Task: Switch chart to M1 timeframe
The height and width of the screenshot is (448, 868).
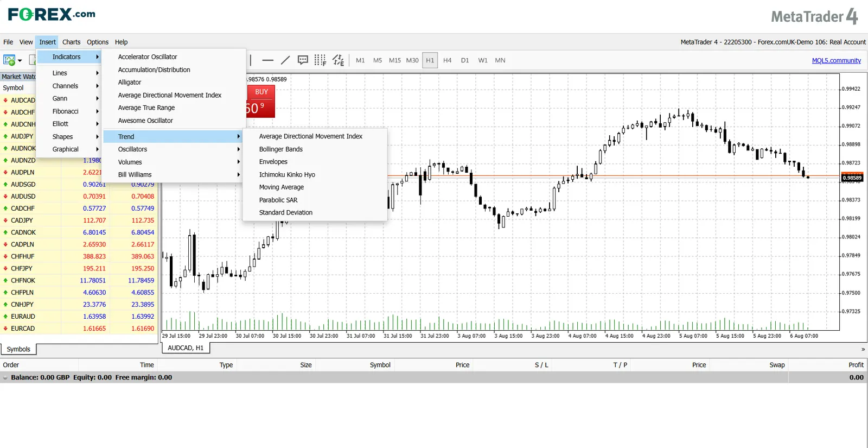Action: pos(360,60)
